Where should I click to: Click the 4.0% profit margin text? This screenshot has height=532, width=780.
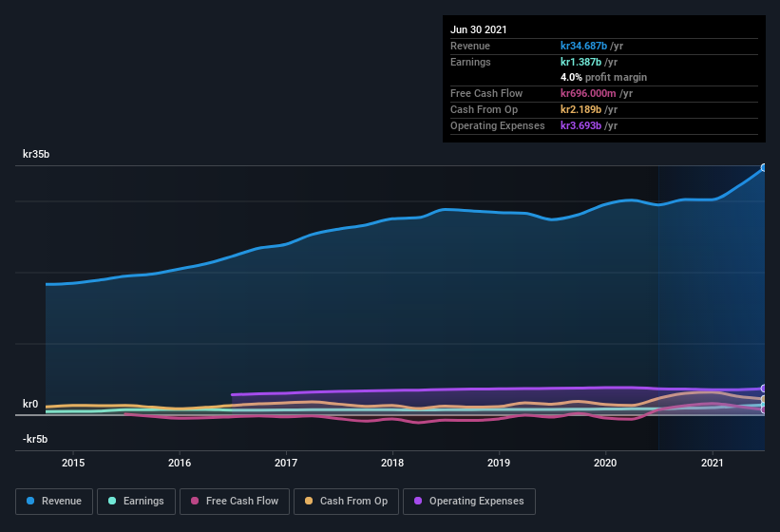click(x=603, y=77)
